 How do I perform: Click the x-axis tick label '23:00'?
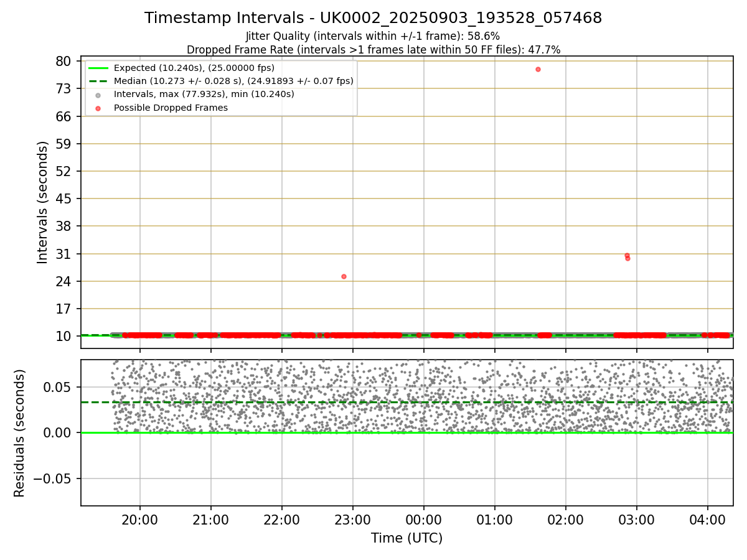(x=353, y=520)
